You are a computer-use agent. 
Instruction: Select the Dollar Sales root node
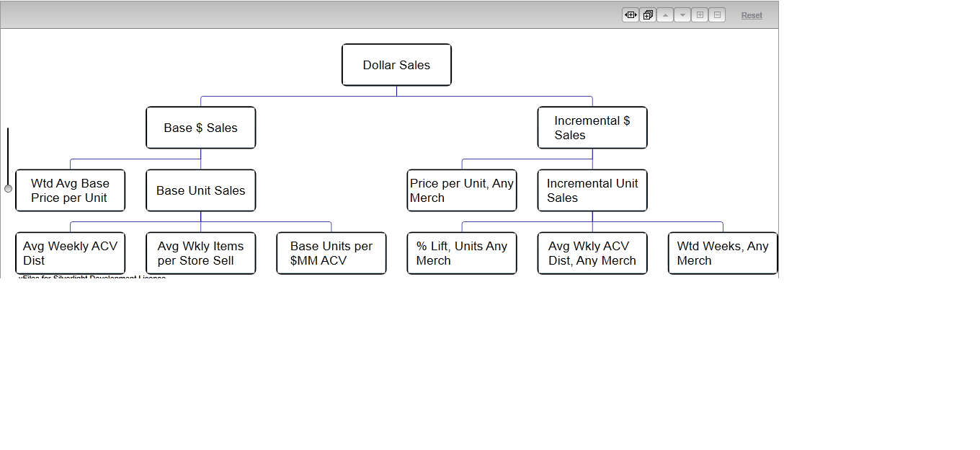396,65
